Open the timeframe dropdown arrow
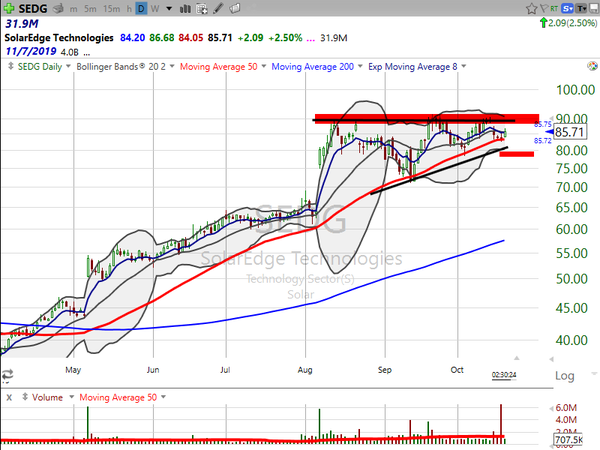 point(169,8)
